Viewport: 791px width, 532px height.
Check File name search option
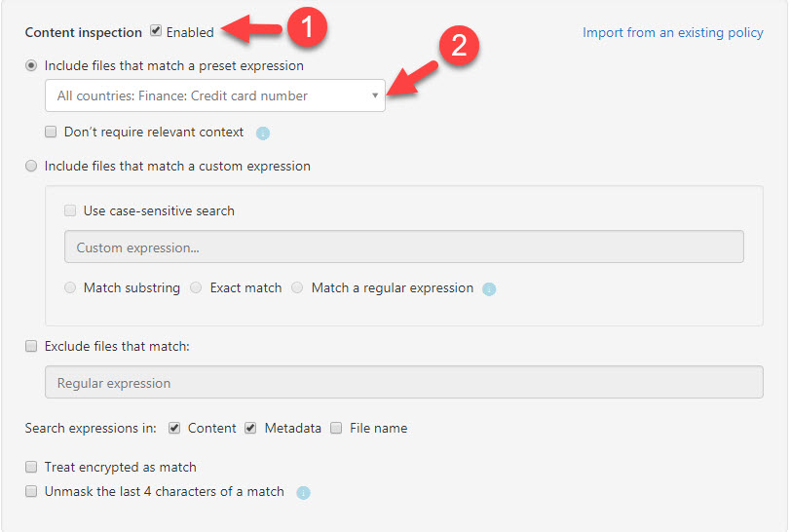tap(336, 428)
